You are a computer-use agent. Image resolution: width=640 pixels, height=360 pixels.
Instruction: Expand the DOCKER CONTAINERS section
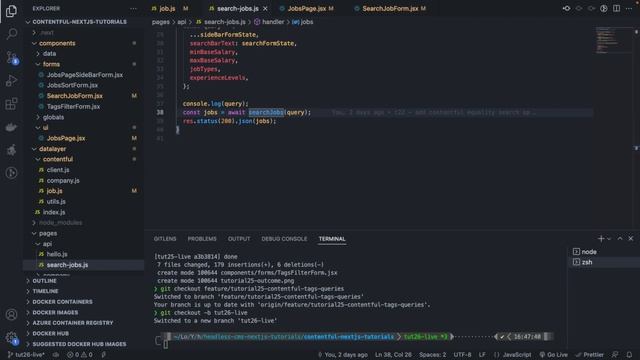click(62, 302)
